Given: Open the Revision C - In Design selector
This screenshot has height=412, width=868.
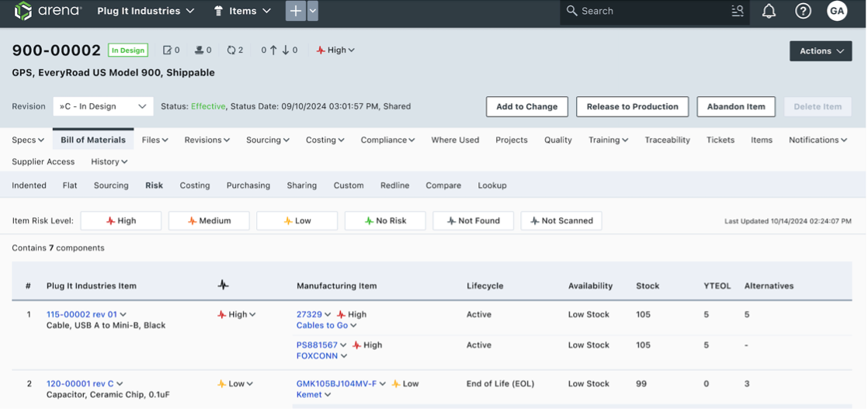Looking at the screenshot, I should pos(103,106).
